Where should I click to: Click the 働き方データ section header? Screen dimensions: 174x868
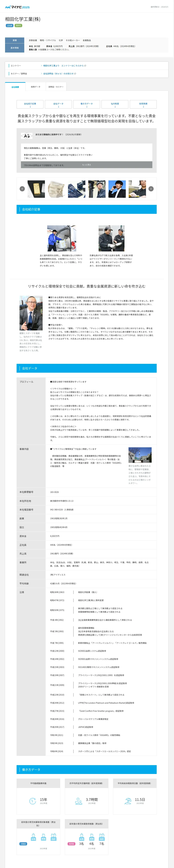pos(86,770)
